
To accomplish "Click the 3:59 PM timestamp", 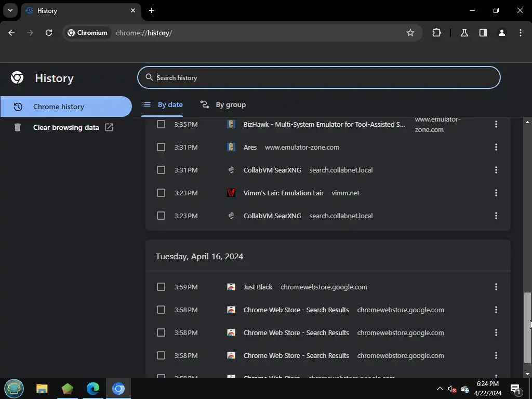I will tap(186, 287).
